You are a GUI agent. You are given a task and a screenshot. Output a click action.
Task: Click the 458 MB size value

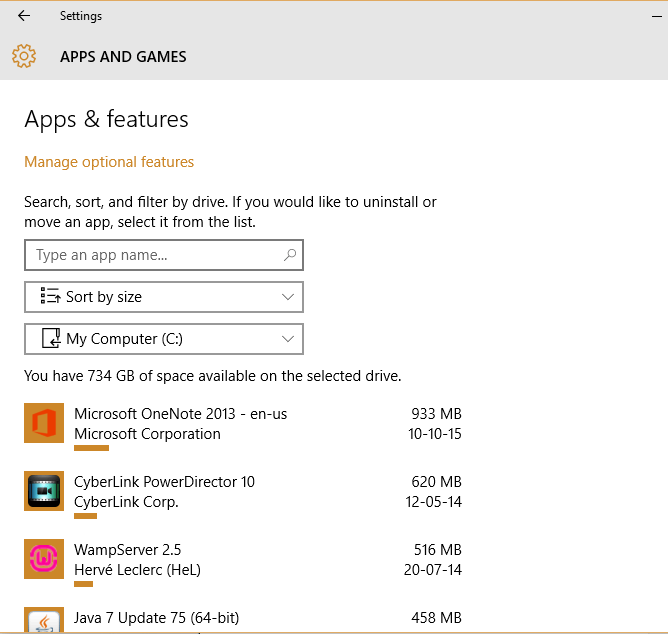point(436,618)
